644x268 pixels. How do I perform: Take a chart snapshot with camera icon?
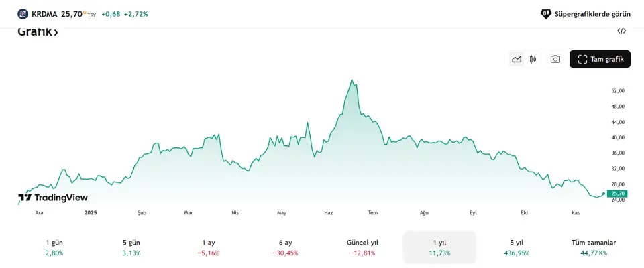coord(555,59)
